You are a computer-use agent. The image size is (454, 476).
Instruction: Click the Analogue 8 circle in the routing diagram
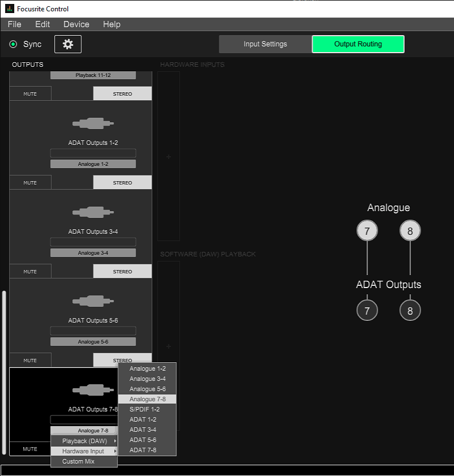pyautogui.click(x=410, y=231)
